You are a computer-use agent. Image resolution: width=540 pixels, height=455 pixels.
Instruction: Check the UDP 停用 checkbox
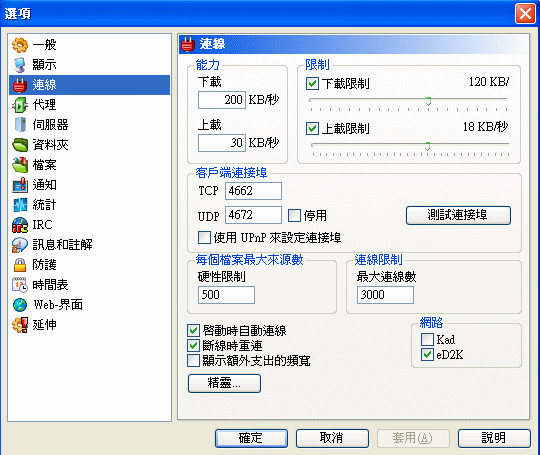tap(294, 216)
